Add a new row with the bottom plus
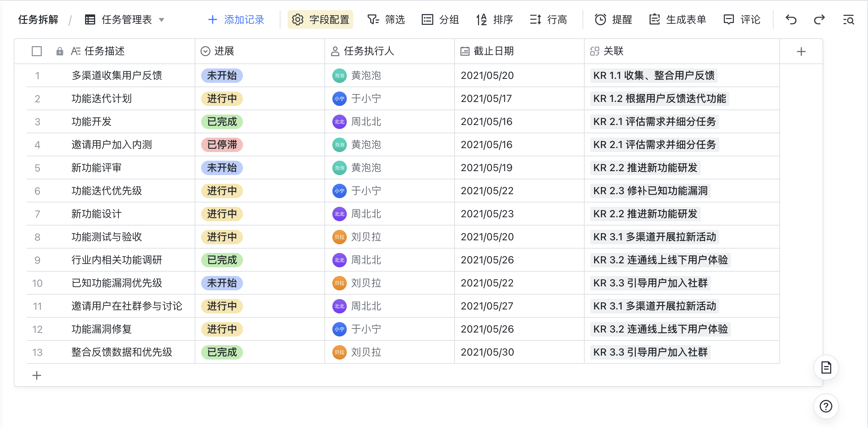Screen dimensions: 868x428 (36, 375)
